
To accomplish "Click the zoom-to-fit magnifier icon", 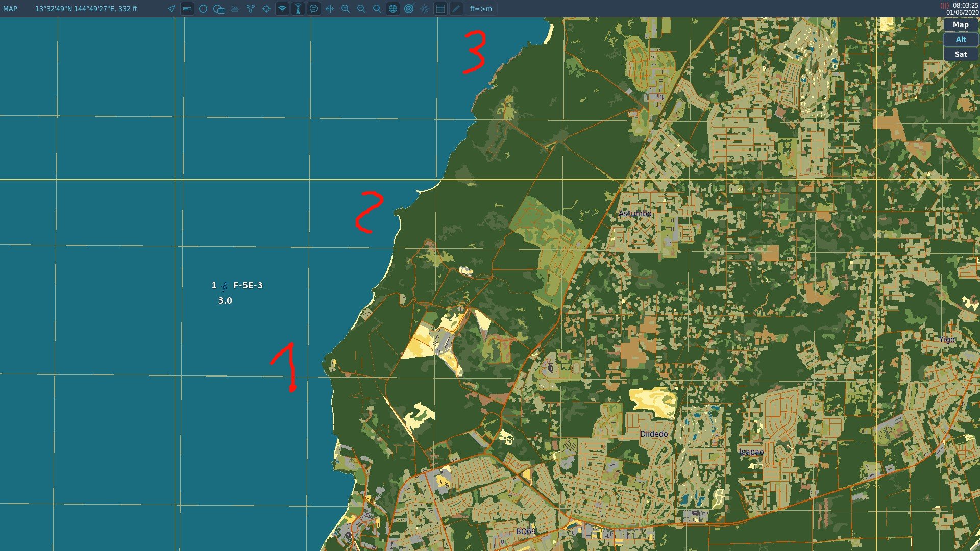I will [x=377, y=9].
